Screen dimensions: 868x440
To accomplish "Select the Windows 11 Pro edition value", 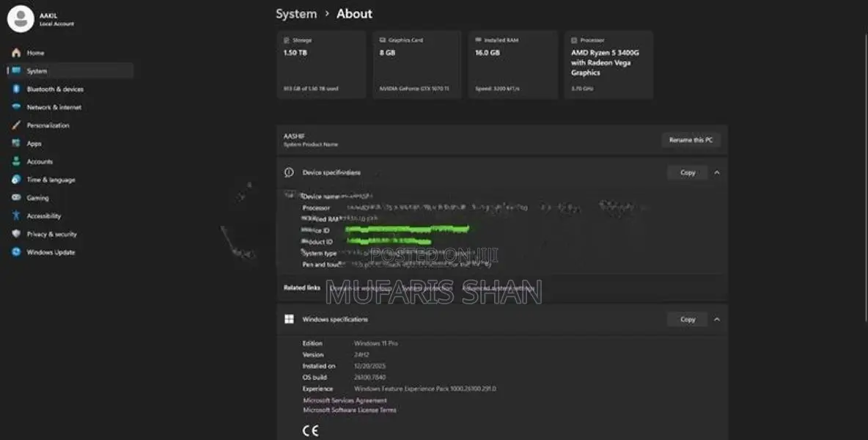I will pyautogui.click(x=376, y=343).
